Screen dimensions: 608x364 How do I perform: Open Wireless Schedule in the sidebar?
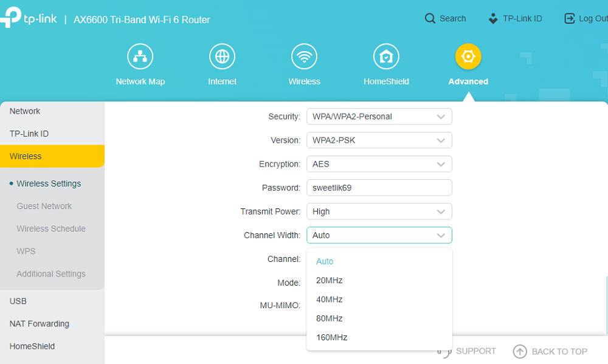(51, 228)
